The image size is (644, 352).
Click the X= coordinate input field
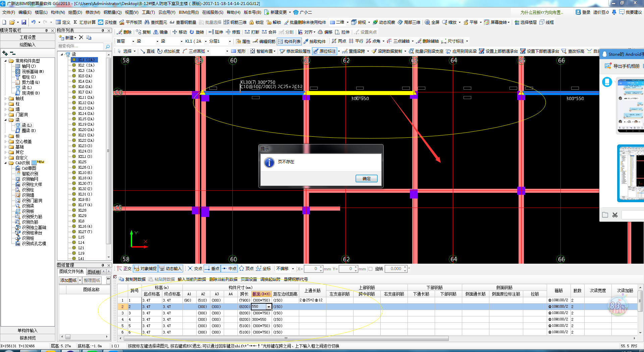(x=311, y=269)
